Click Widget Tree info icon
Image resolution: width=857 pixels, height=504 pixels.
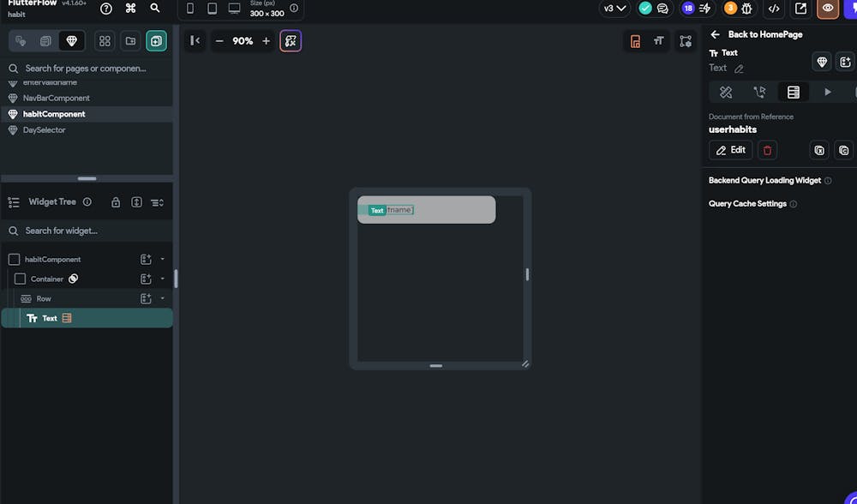click(87, 202)
